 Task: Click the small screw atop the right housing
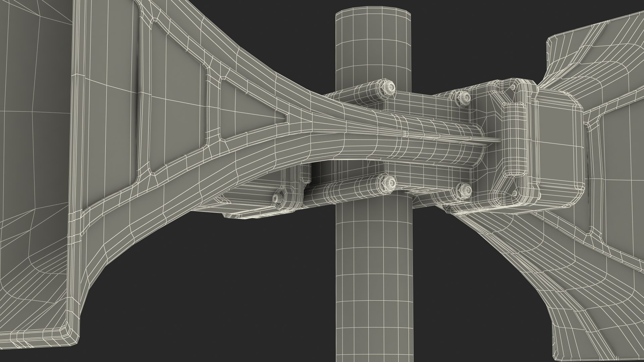[513, 87]
